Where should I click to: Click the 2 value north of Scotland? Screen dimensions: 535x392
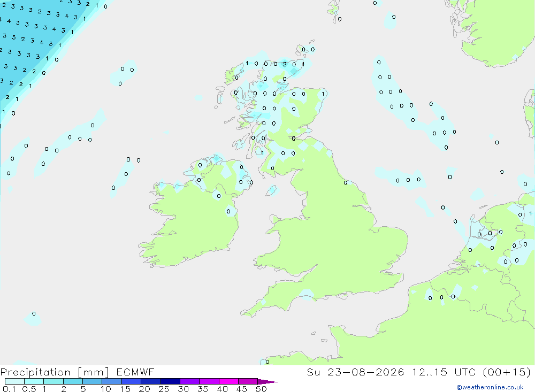pos(285,64)
